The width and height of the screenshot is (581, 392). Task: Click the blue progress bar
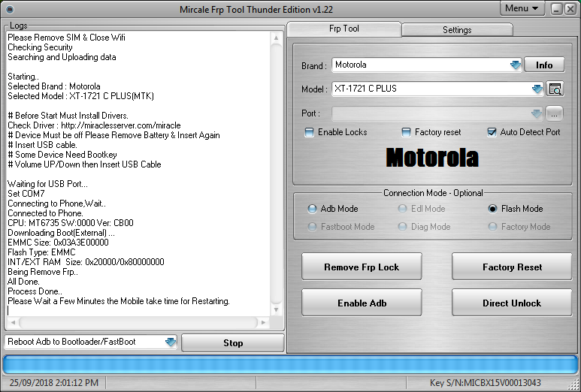point(290,365)
